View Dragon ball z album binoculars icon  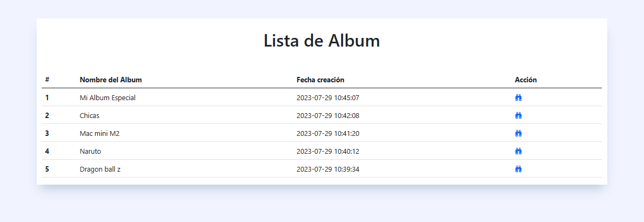(x=518, y=169)
